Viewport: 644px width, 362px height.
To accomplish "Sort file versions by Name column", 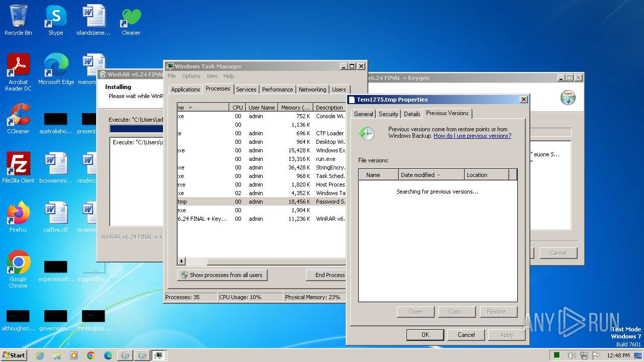I will click(378, 175).
